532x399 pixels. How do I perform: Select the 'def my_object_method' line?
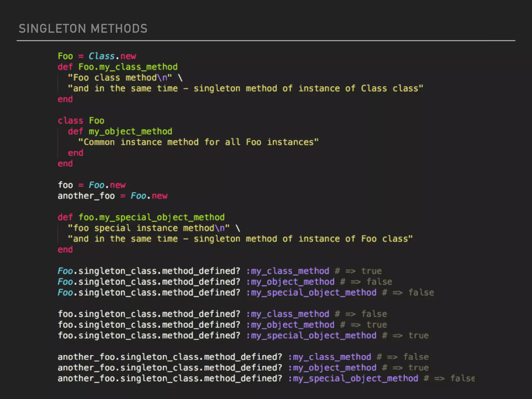[120, 131]
